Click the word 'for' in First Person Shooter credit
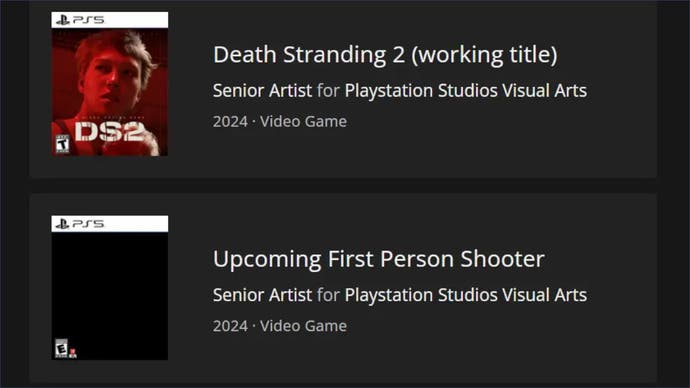 (328, 295)
